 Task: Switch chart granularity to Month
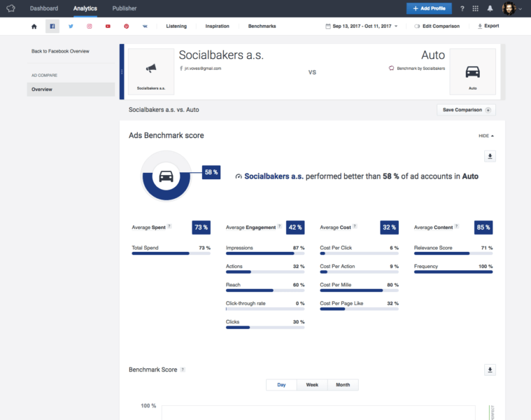343,385
